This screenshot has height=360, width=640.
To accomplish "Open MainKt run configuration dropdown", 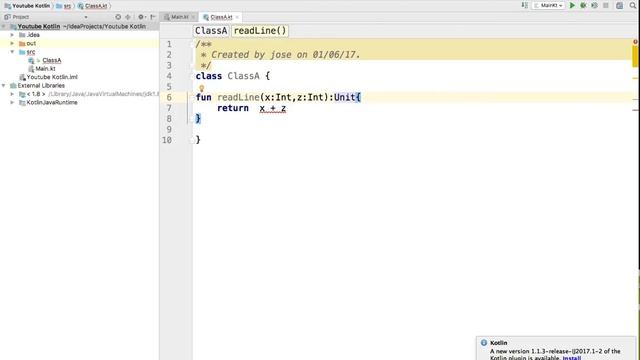I will 549,5.
